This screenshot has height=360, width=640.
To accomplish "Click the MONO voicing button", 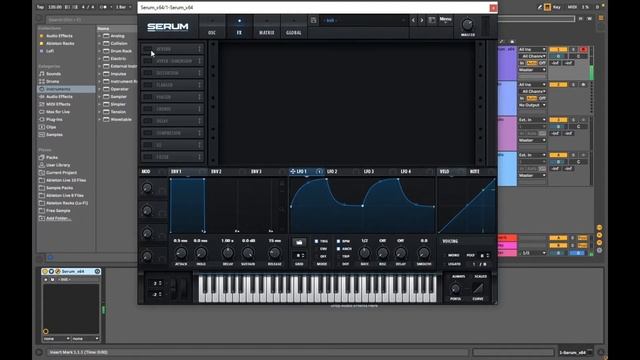I will point(453,256).
